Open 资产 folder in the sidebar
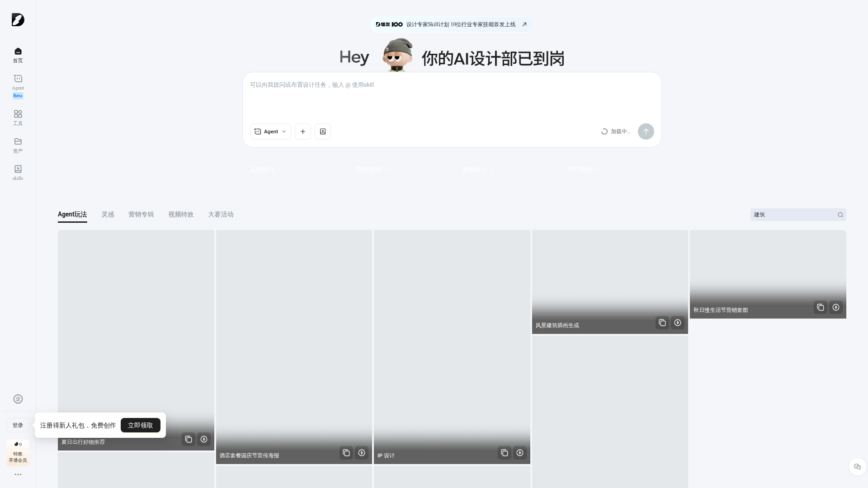868x488 pixels. pos(18,145)
